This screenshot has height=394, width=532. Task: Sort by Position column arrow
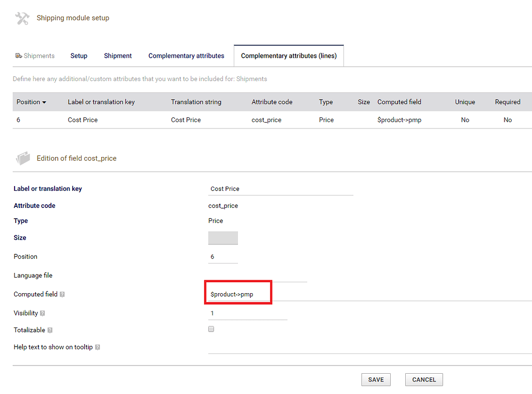(x=44, y=102)
